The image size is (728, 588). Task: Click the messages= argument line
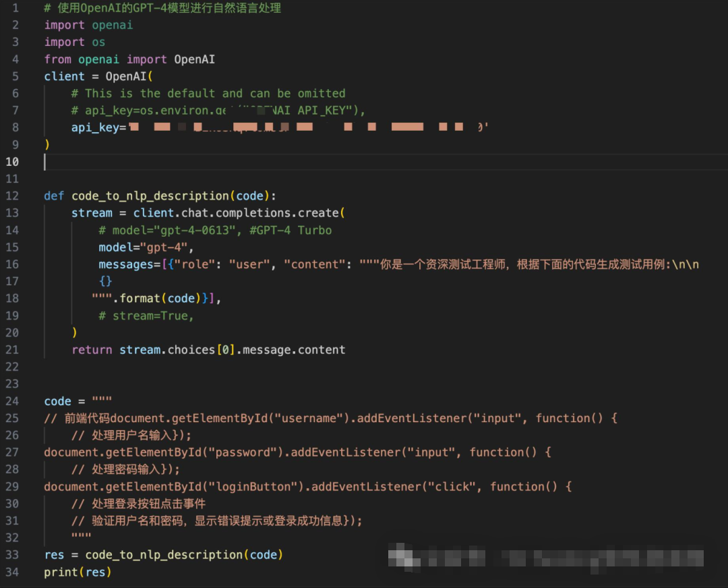[398, 264]
